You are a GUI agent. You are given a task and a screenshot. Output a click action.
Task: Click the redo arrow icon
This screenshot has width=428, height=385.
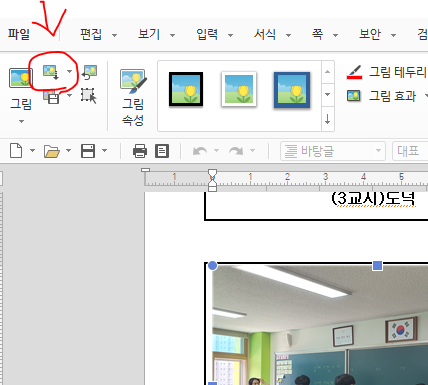click(x=236, y=151)
